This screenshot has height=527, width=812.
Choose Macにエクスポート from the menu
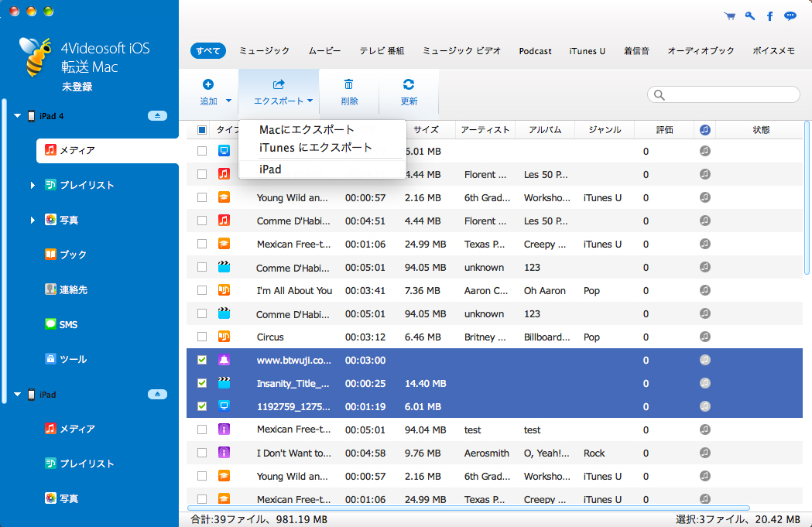[307, 130]
